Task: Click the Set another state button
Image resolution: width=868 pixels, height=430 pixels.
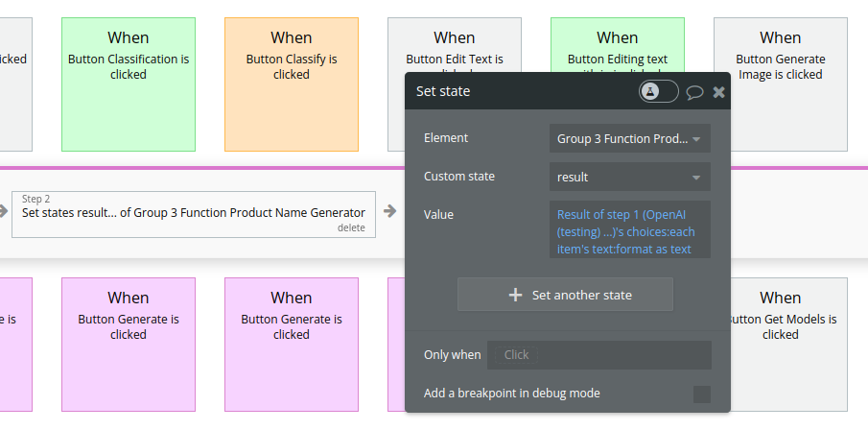Action: click(565, 295)
